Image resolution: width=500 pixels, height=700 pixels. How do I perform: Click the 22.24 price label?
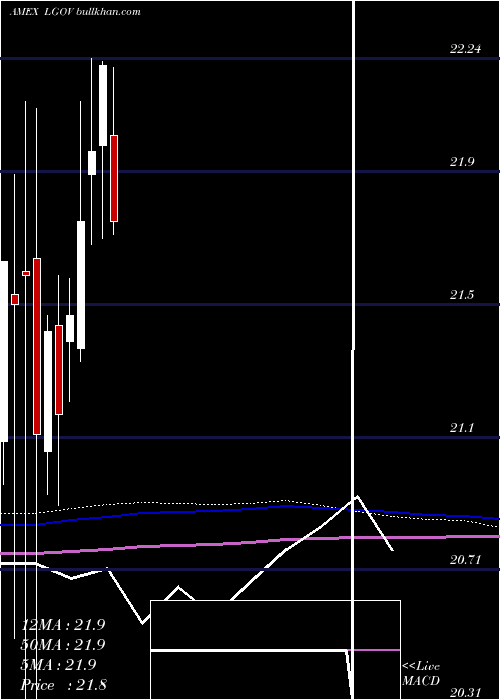pos(465,49)
